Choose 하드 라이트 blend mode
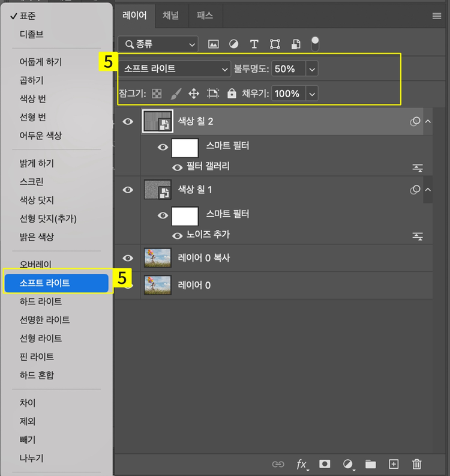 (41, 301)
